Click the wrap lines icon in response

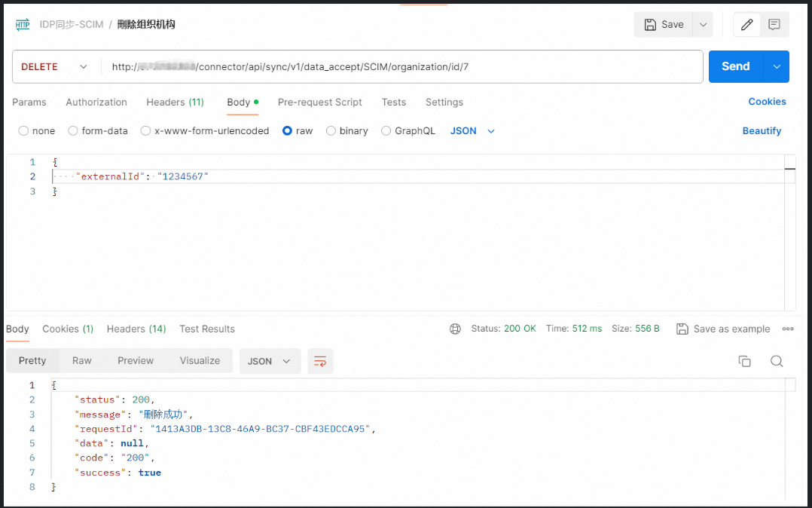click(320, 361)
